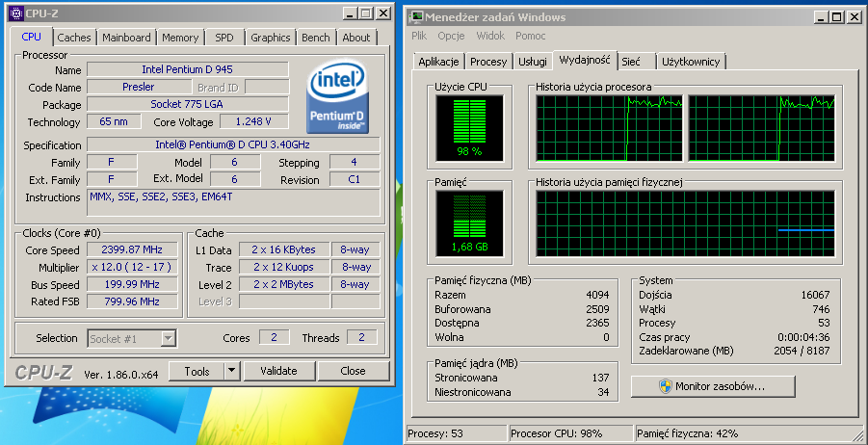Select the SPD tab
Image resolution: width=868 pixels, height=445 pixels.
coord(224,38)
